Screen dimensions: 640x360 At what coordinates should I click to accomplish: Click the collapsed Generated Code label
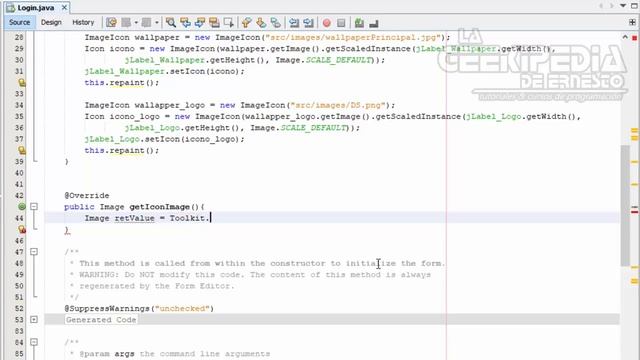click(x=101, y=320)
